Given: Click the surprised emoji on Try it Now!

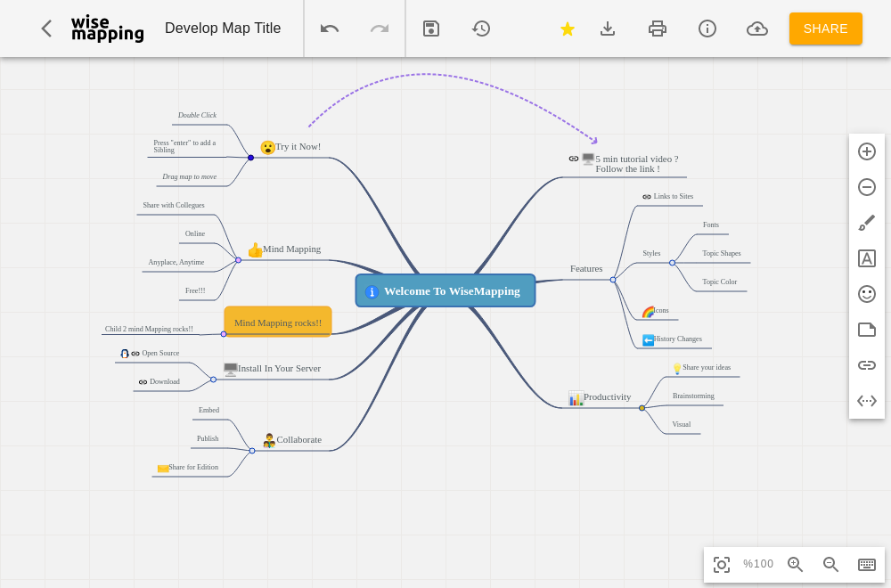Looking at the screenshot, I should (x=267, y=148).
